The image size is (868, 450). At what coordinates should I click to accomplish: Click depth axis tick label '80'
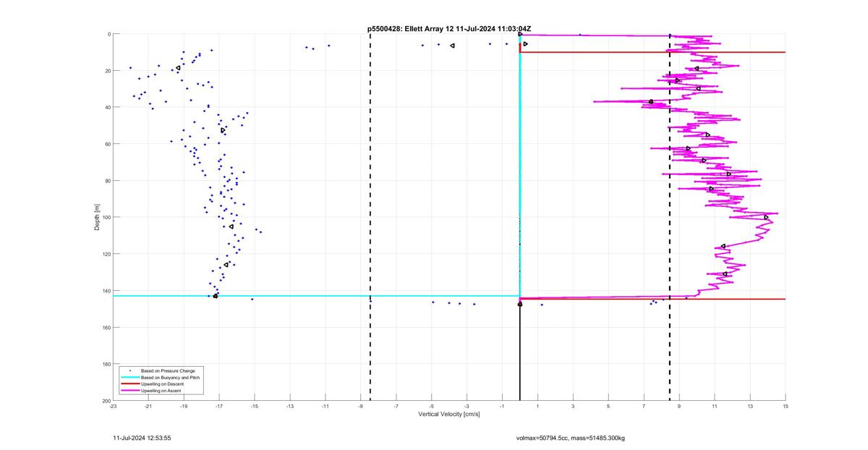[107, 180]
